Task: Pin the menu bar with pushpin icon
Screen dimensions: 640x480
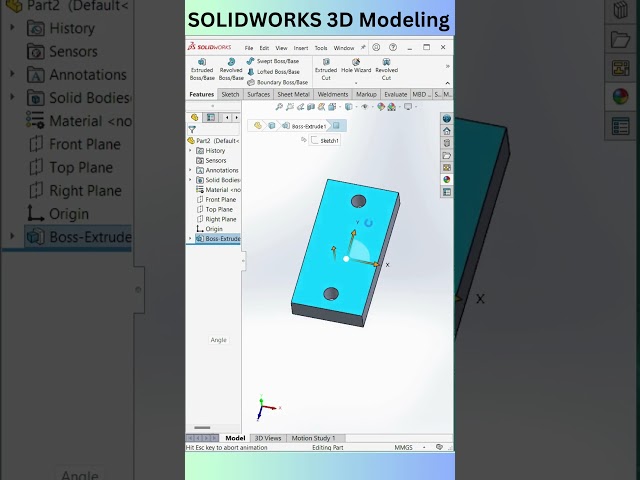Action: pos(362,48)
